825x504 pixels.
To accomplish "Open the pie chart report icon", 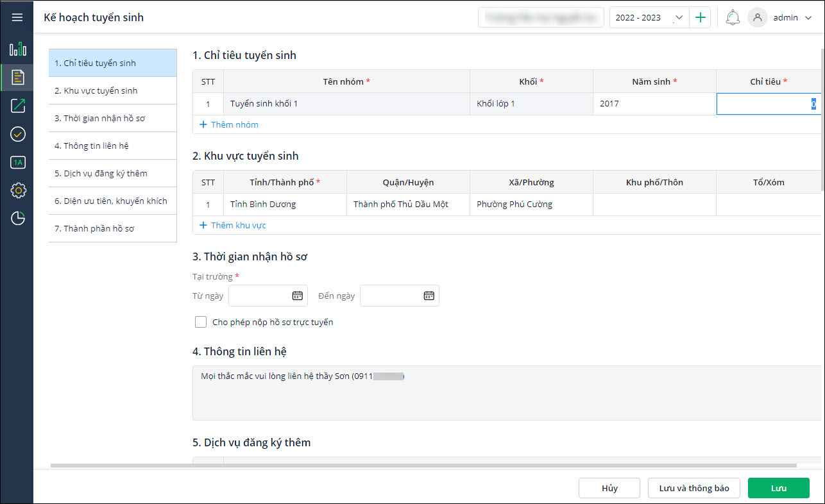I will [x=18, y=219].
